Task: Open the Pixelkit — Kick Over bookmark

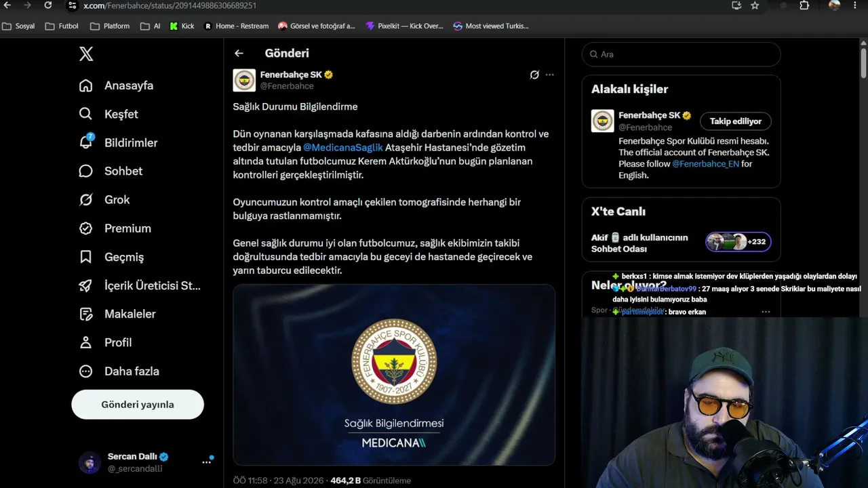Action: click(404, 26)
